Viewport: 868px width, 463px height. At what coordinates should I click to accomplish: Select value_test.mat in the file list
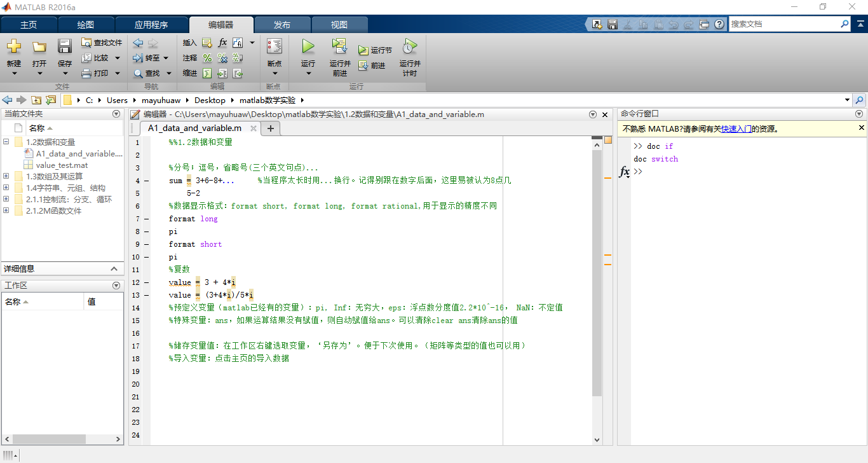tap(62, 165)
